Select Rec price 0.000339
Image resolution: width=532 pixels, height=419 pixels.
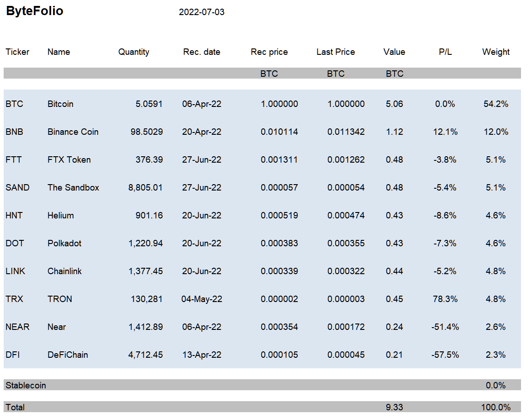click(279, 271)
